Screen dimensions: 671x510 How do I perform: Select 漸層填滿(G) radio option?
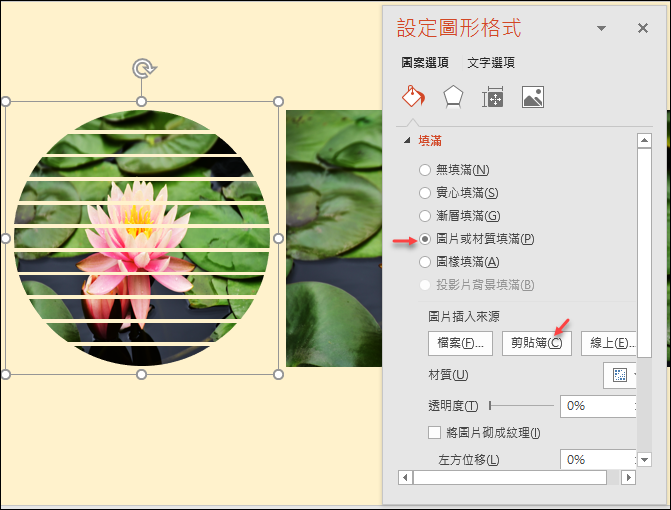(x=460, y=216)
